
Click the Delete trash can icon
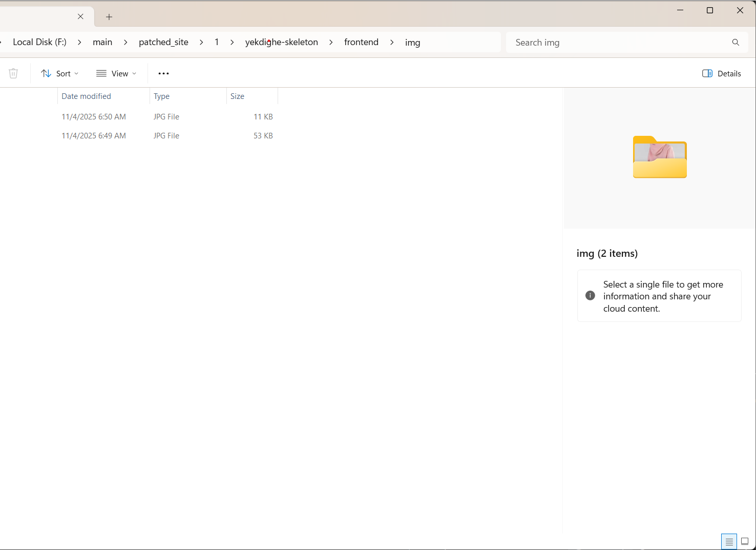pos(13,73)
